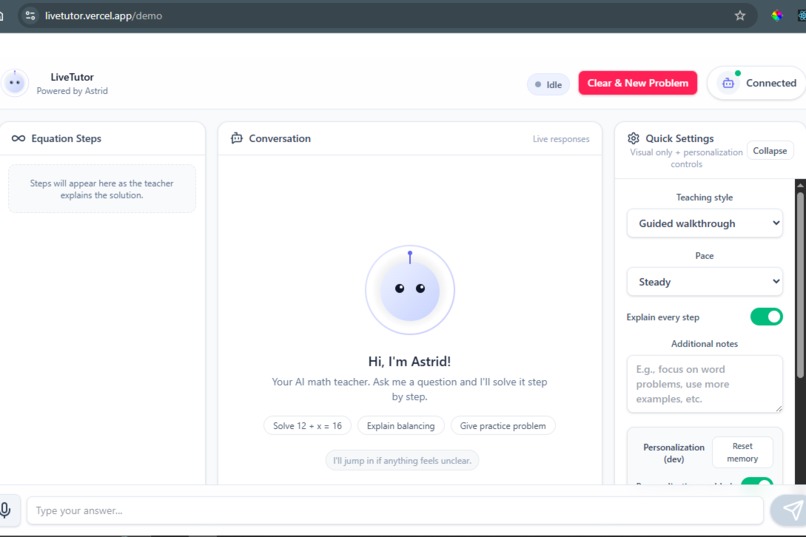Click the LiveTutor title text

coord(72,77)
